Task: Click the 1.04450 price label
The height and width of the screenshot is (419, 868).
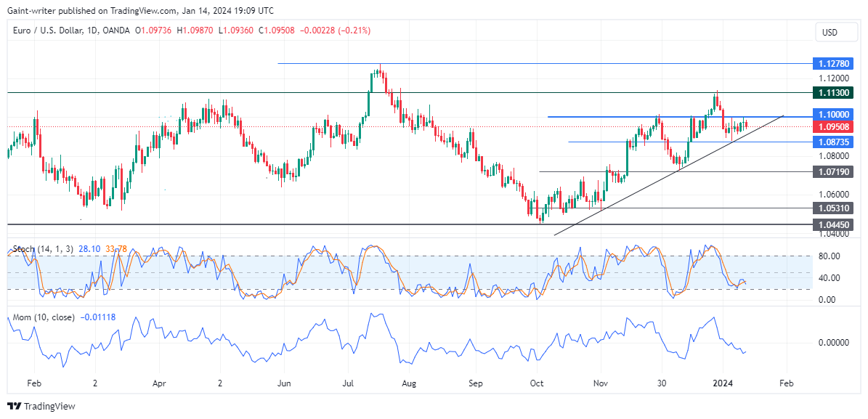Action: coord(833,224)
